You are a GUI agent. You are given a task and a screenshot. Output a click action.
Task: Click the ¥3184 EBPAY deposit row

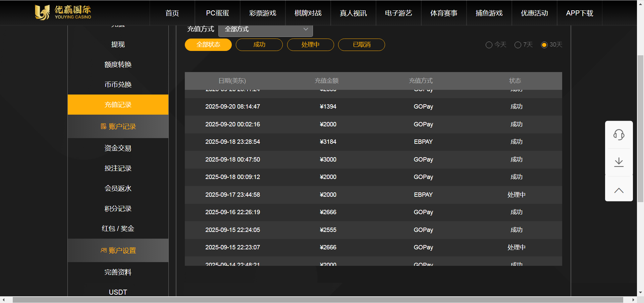pos(373,142)
